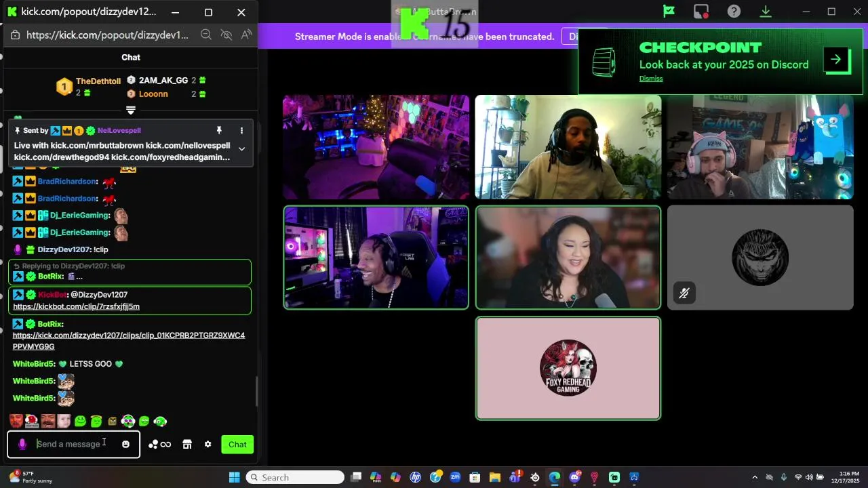Select Foxy Redhead Gaming participant tile
868x488 pixels.
coord(568,369)
